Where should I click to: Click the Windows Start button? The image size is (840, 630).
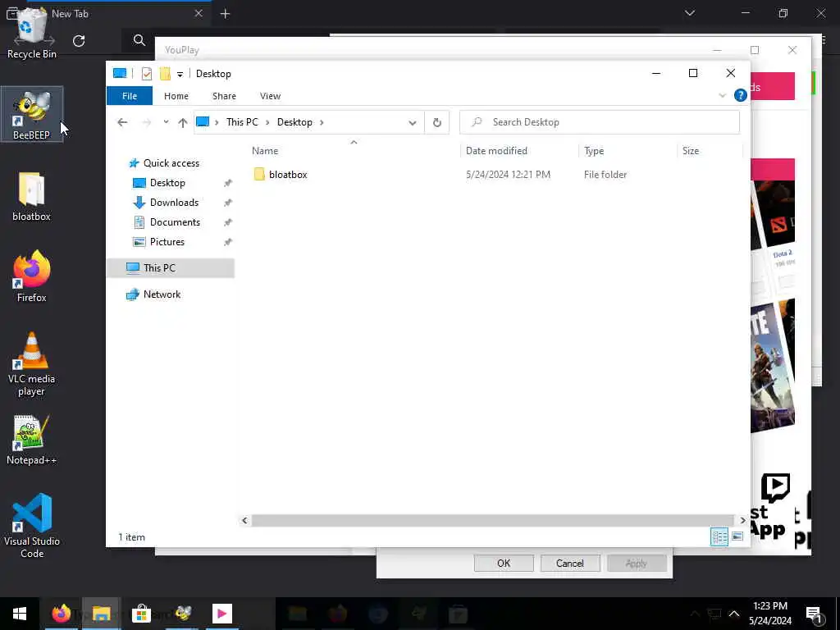pyautogui.click(x=20, y=614)
